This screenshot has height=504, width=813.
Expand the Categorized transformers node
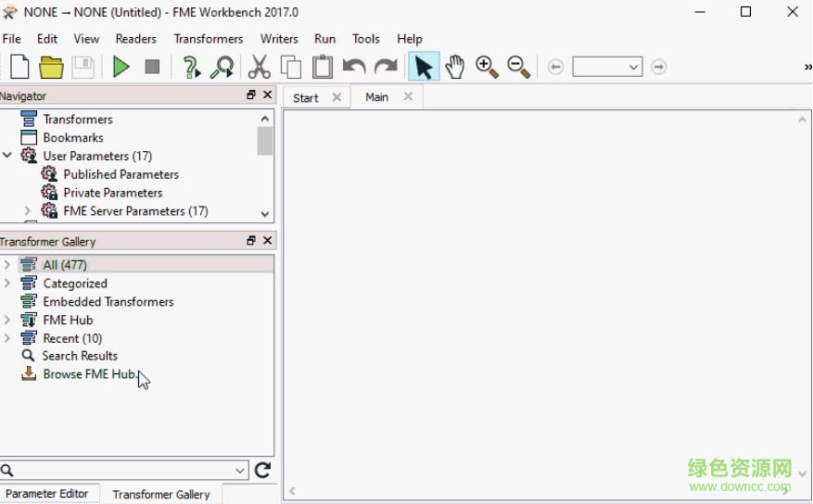(x=7, y=283)
